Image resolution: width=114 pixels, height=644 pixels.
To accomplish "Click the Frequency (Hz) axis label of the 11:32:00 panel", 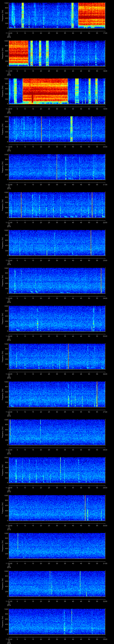I will [x=3, y=621].
